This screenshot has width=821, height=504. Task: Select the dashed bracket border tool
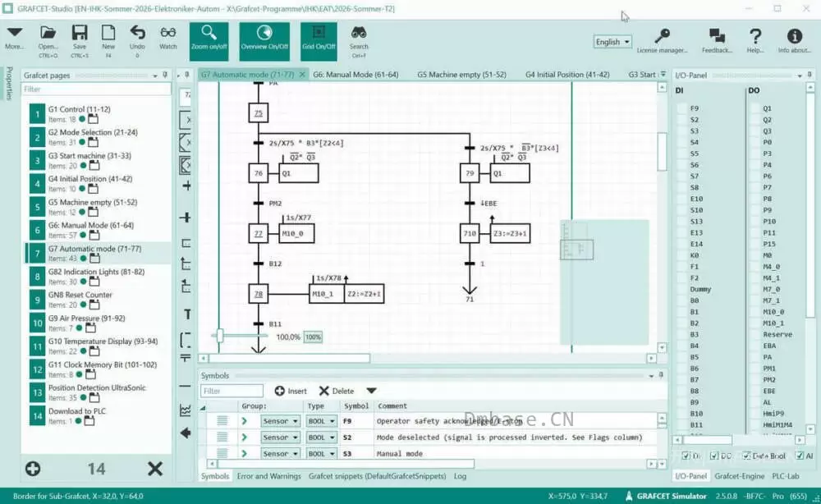coord(186,340)
